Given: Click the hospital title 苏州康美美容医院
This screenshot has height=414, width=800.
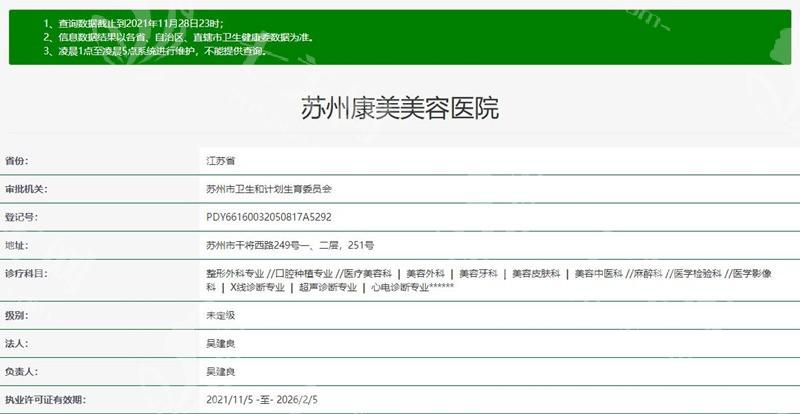Looking at the screenshot, I should [400, 108].
